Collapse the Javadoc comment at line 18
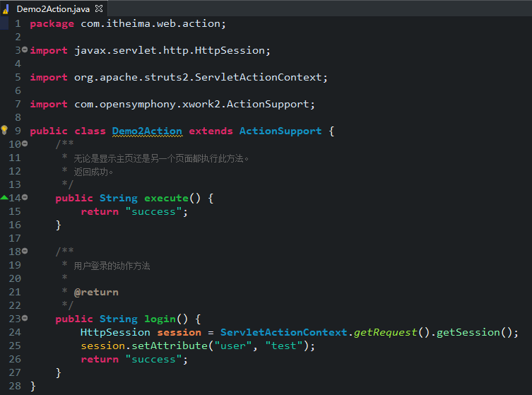532x395 pixels. click(25, 251)
